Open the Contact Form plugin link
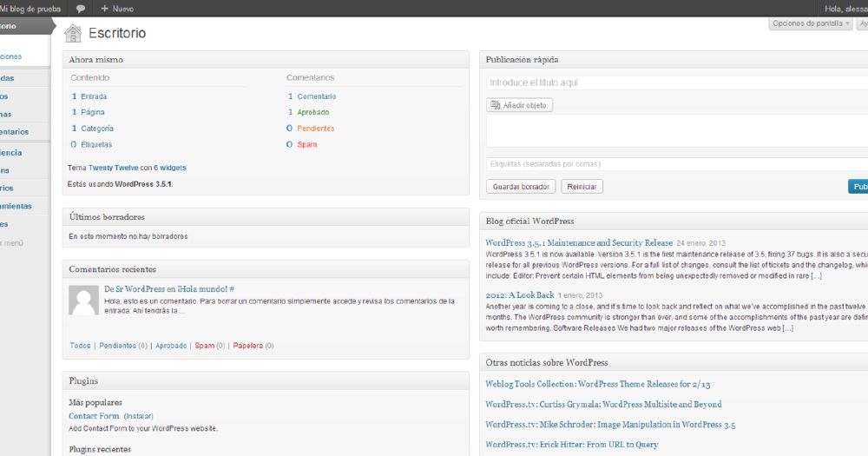The image size is (868, 456). click(94, 416)
